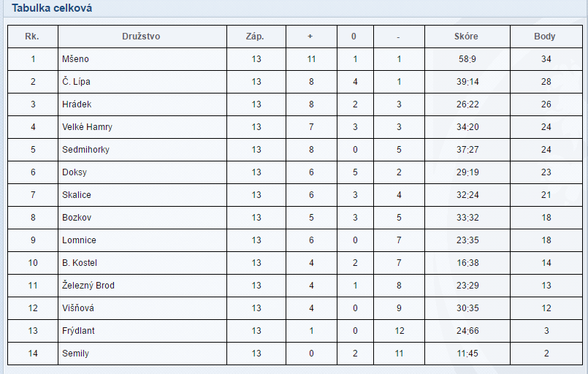Image resolution: width=588 pixels, height=374 pixels.
Task: Click the Body column header
Action: click(x=545, y=37)
